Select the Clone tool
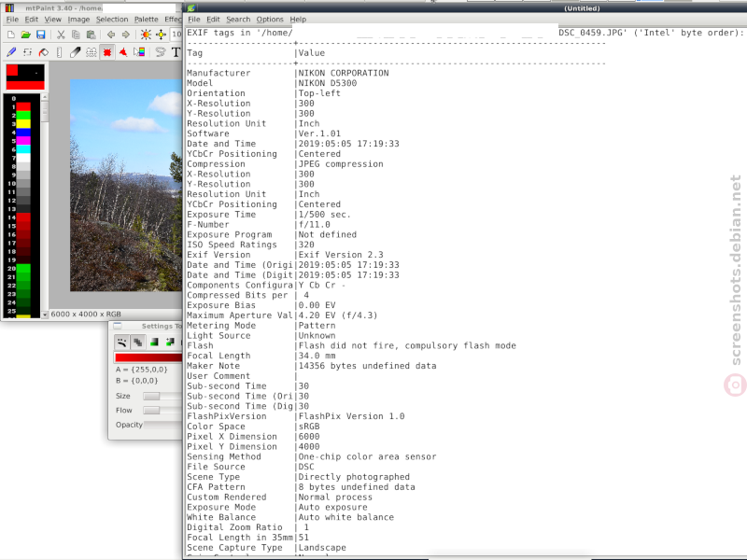The height and width of the screenshot is (560, 747). tap(91, 52)
